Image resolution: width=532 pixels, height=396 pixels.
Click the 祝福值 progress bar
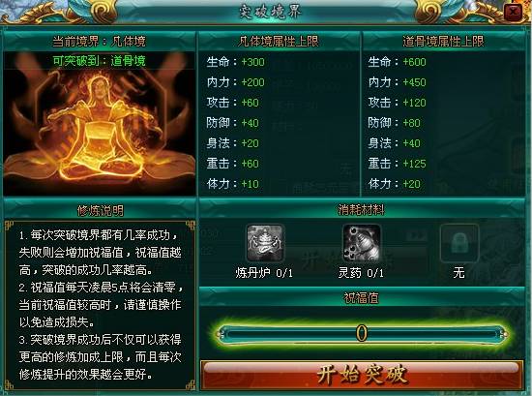[362, 333]
